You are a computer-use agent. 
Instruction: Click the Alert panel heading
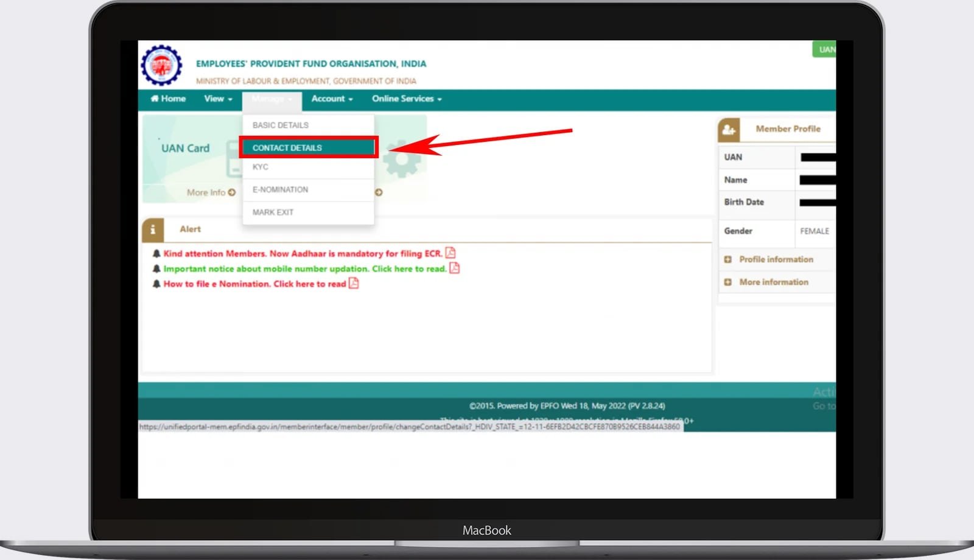point(190,229)
